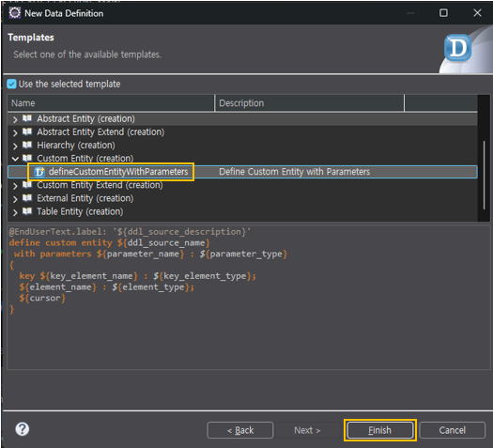Expand the Abstract Entity (creation) node

[x=15, y=119]
